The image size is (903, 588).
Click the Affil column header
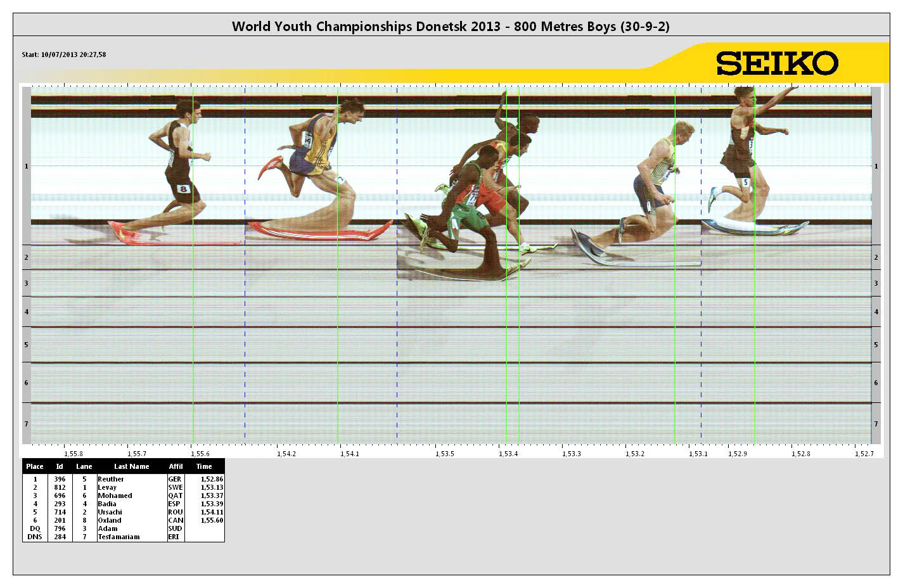[176, 466]
